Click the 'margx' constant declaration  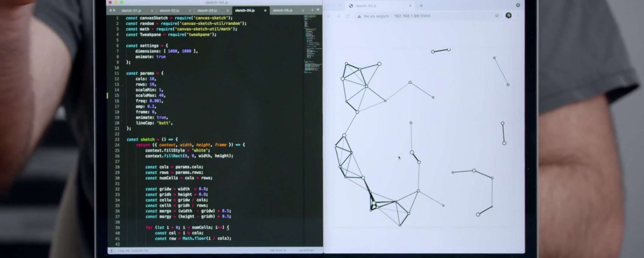pos(165,211)
